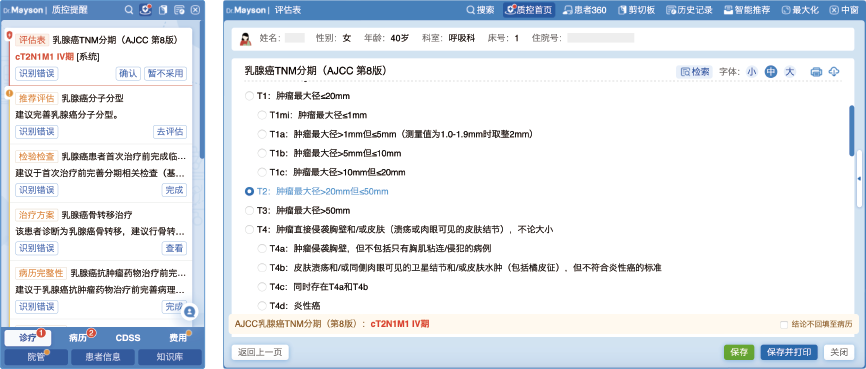
Task: Click 搜索 in the top toolbar
Action: tap(480, 9)
